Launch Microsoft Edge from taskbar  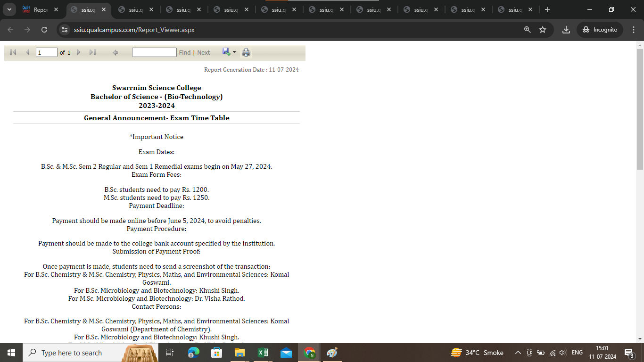[x=194, y=353]
